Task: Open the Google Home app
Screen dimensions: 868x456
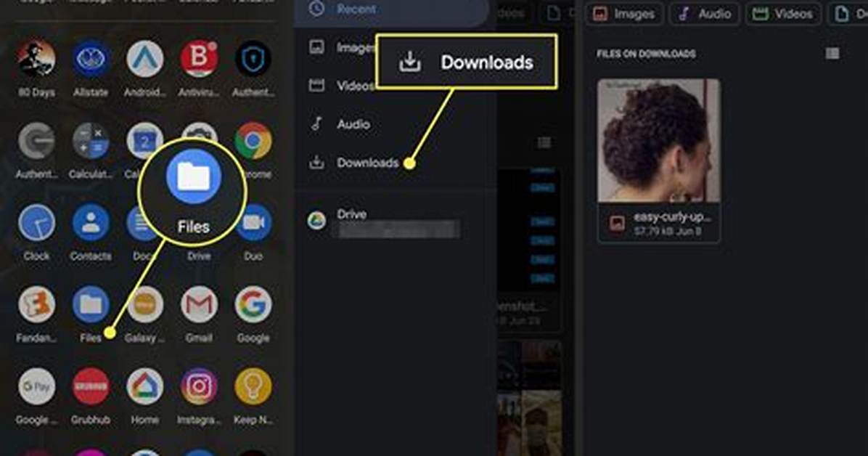Action: point(144,386)
